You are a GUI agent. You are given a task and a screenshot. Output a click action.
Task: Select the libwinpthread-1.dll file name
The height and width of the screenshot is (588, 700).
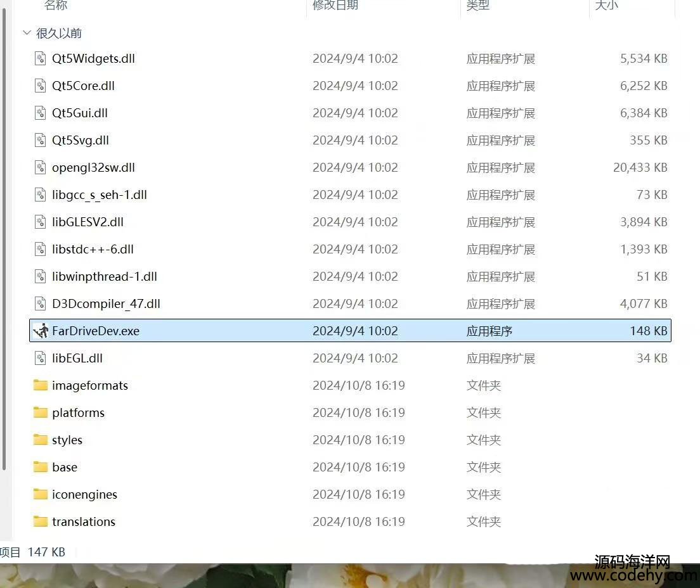pyautogui.click(x=105, y=276)
